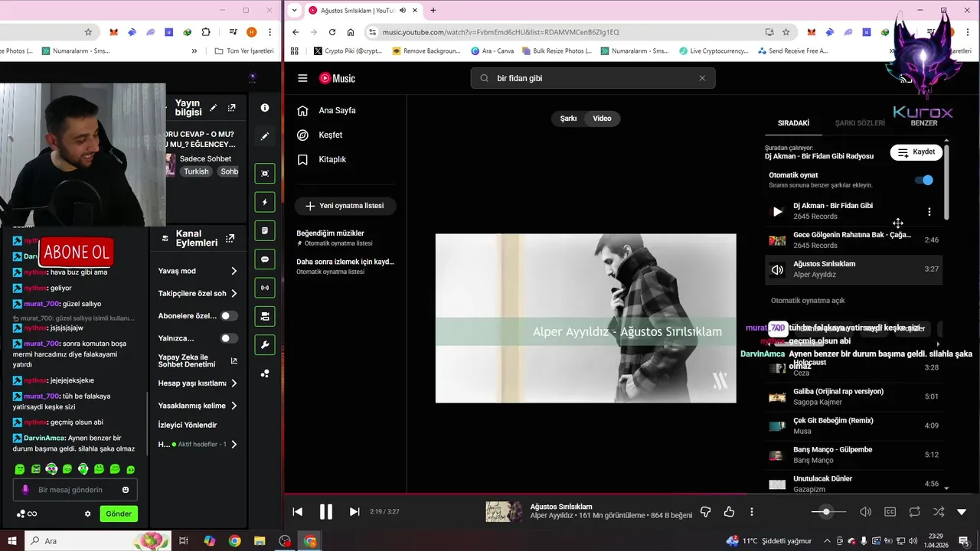The image size is (980, 551).
Task: Click the lightning bolt quick action icon
Action: 265,202
